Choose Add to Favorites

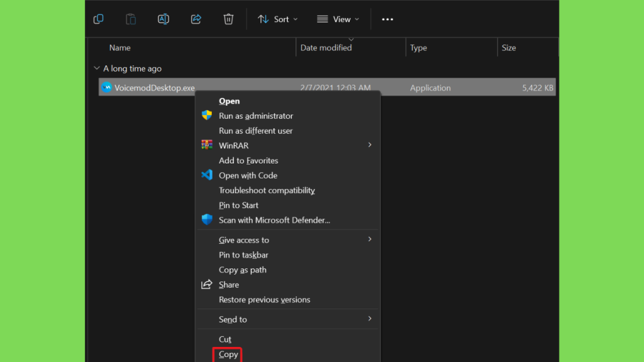[x=248, y=160]
